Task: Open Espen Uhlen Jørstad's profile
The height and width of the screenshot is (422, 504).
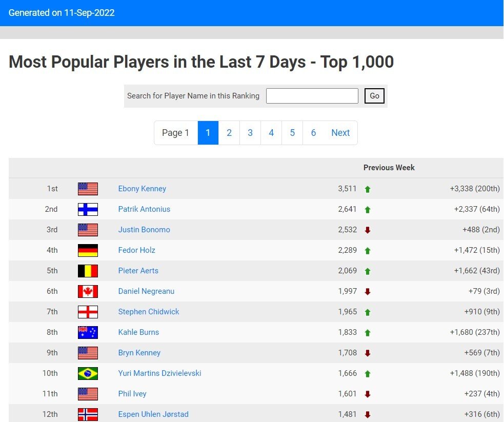Action: 153,414
